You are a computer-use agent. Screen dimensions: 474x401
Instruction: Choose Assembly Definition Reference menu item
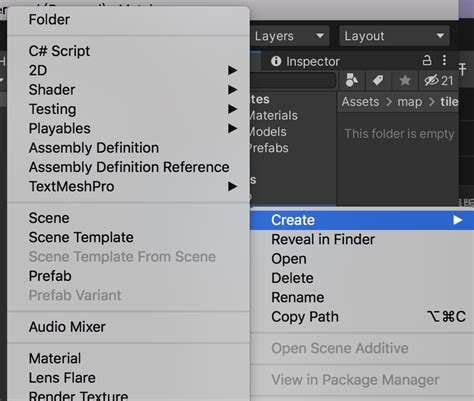tap(128, 167)
